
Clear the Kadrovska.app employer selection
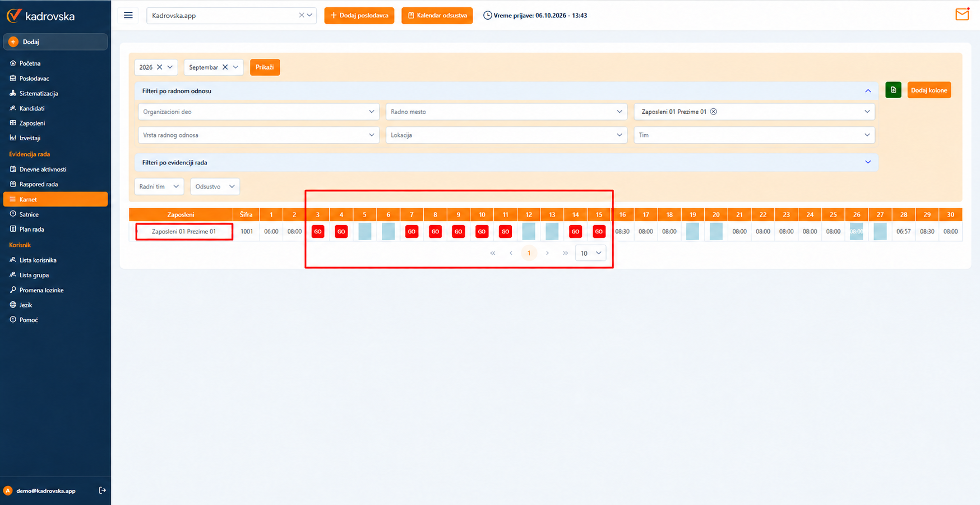pyautogui.click(x=301, y=15)
